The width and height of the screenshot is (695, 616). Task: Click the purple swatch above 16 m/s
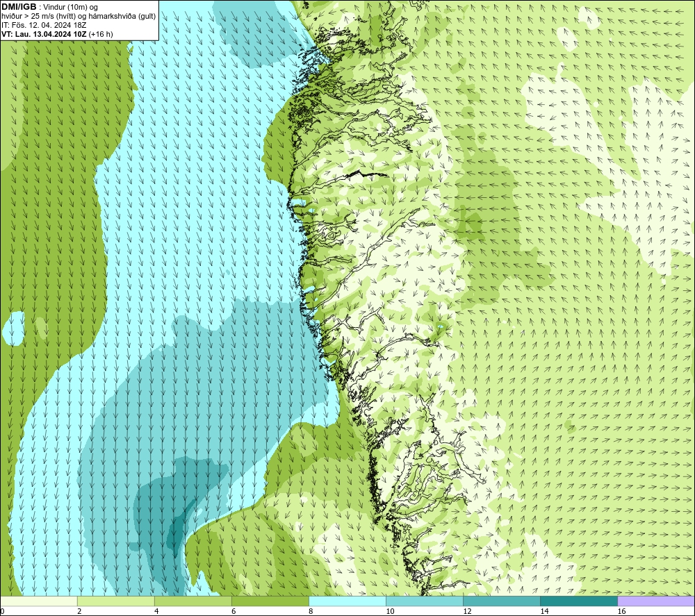(656, 601)
